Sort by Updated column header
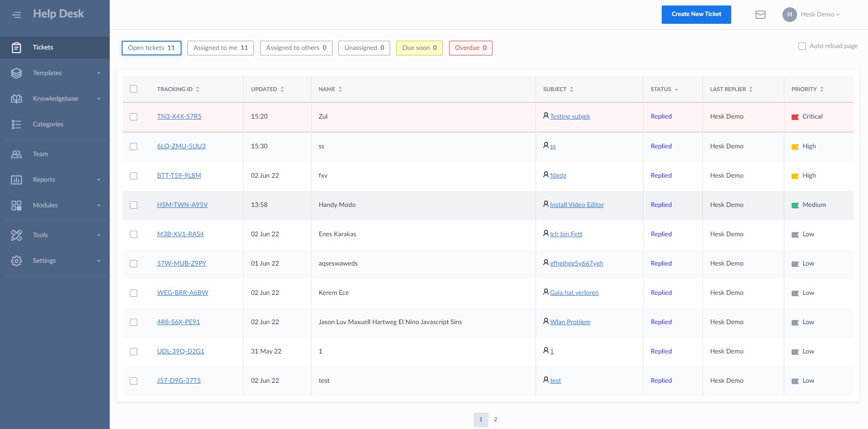The image size is (868, 429). (267, 89)
